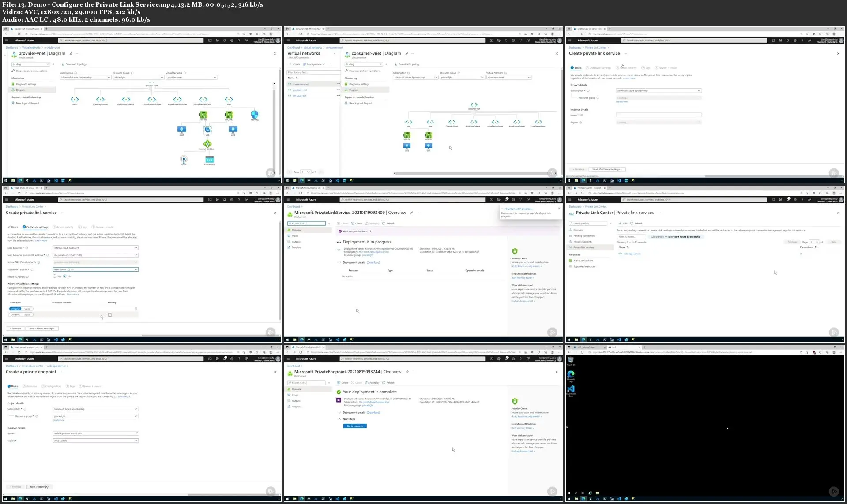
Task: Open Virtual Network dropdown showing provider-vnet
Action: (x=192, y=77)
